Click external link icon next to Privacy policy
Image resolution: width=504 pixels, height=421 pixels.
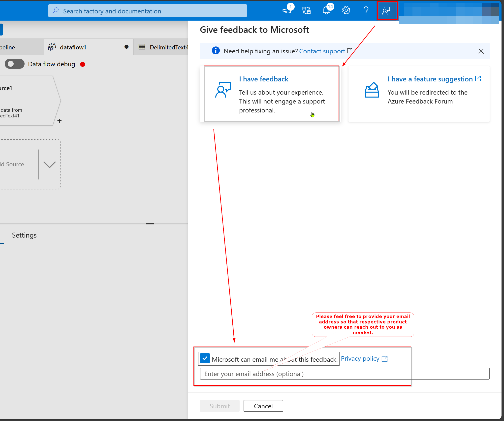tap(385, 359)
